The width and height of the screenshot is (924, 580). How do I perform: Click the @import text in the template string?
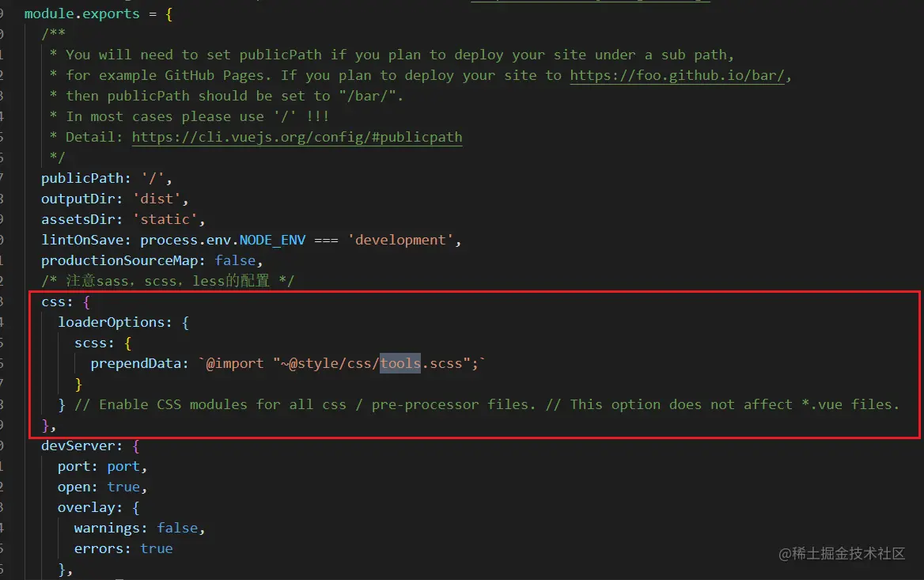pos(234,363)
